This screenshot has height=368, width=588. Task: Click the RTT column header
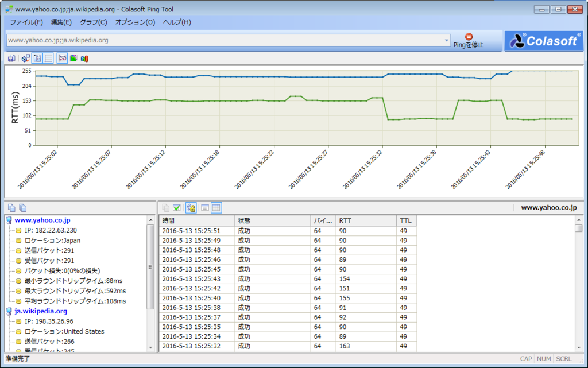366,220
